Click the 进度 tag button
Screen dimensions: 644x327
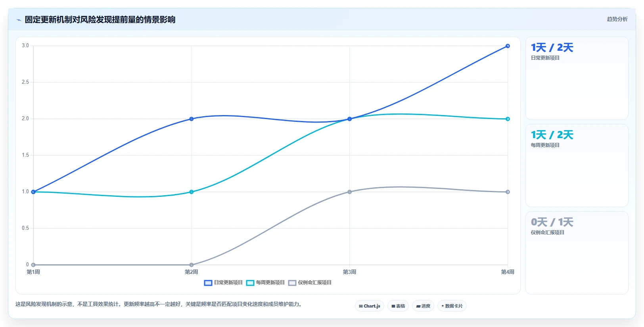pyautogui.click(x=423, y=306)
